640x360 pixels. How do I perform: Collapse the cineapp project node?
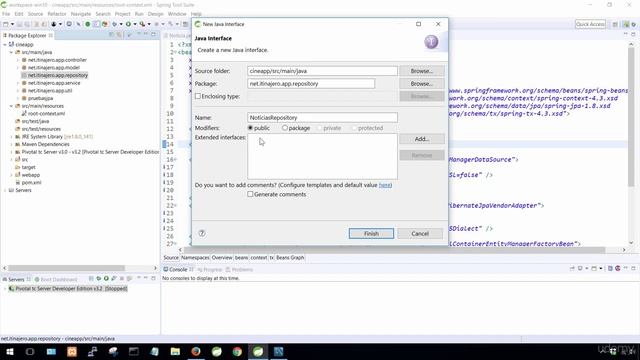5,44
